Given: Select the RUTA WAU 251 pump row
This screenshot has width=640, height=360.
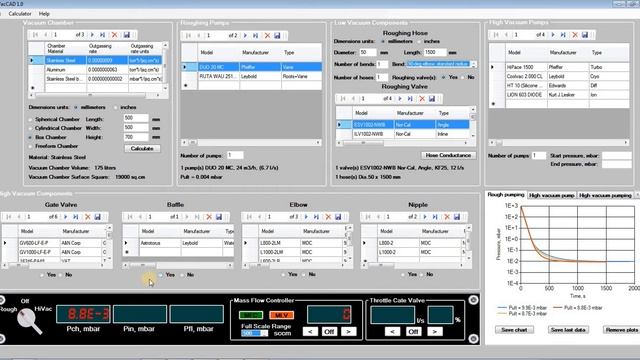Looking at the screenshot, I should tap(251, 77).
